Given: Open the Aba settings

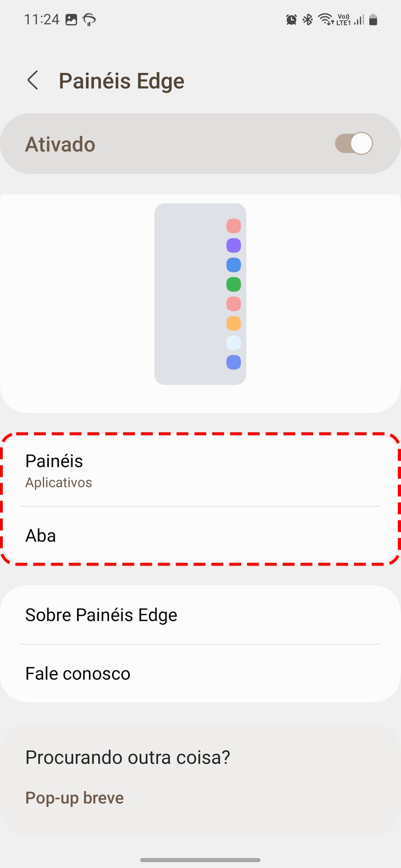Looking at the screenshot, I should click(x=200, y=536).
